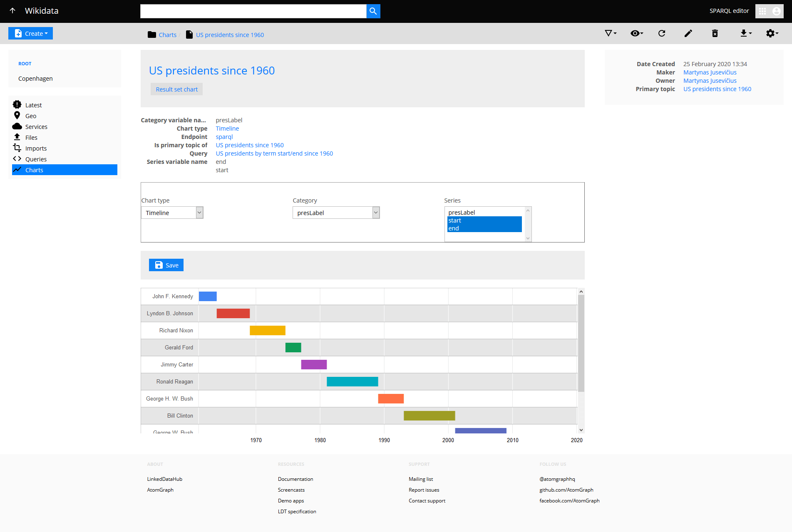792x532 pixels.
Task: Open the LinkedDataHub footer link
Action: (x=164, y=479)
